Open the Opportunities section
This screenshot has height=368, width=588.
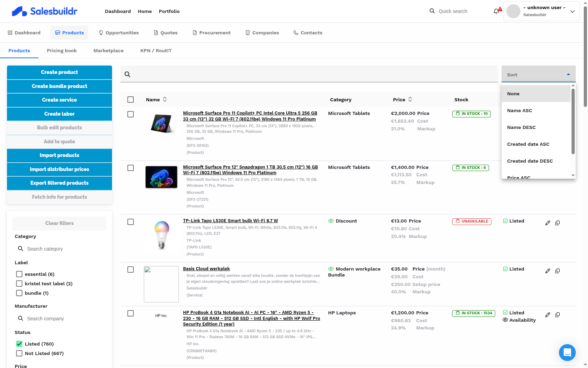pos(119,33)
